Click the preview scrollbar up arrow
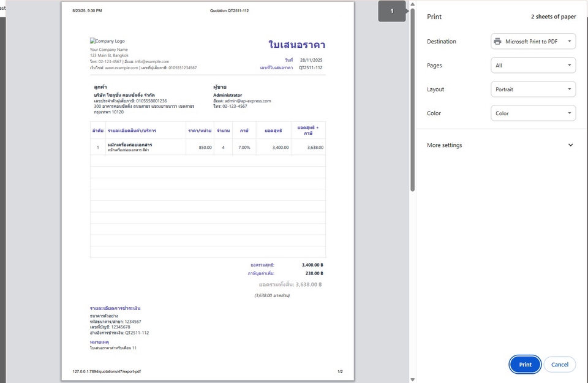Screen dimensions: 588x383 (x=412, y=4)
